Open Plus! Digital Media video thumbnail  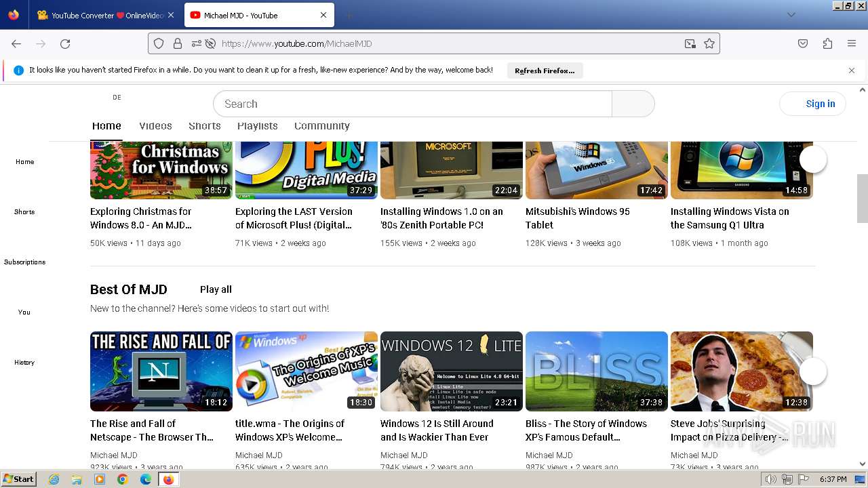307,170
